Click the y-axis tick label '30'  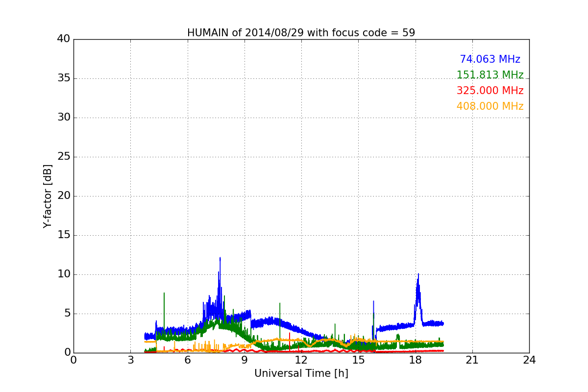tap(64, 118)
